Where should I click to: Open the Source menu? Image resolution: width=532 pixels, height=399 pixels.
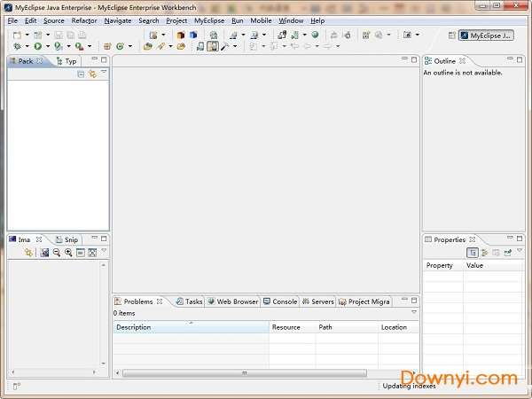(x=53, y=21)
